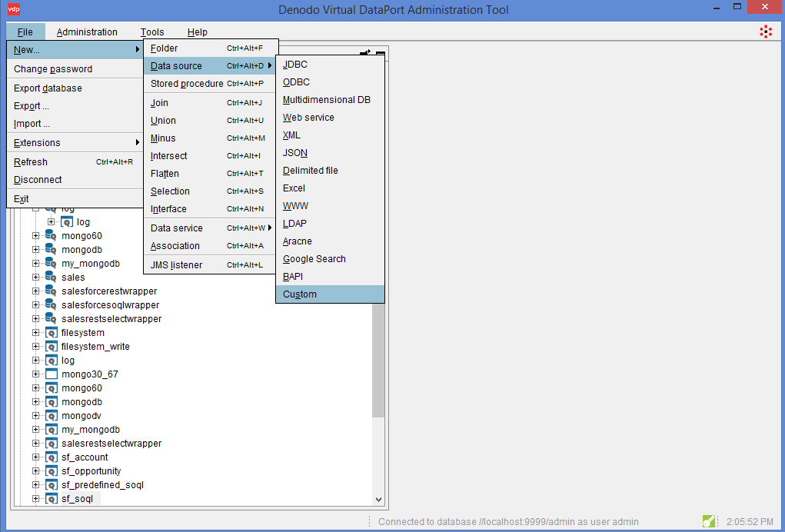Screen dimensions: 785x532
Task: Click the mongo60 data source icon
Action: (x=51, y=235)
